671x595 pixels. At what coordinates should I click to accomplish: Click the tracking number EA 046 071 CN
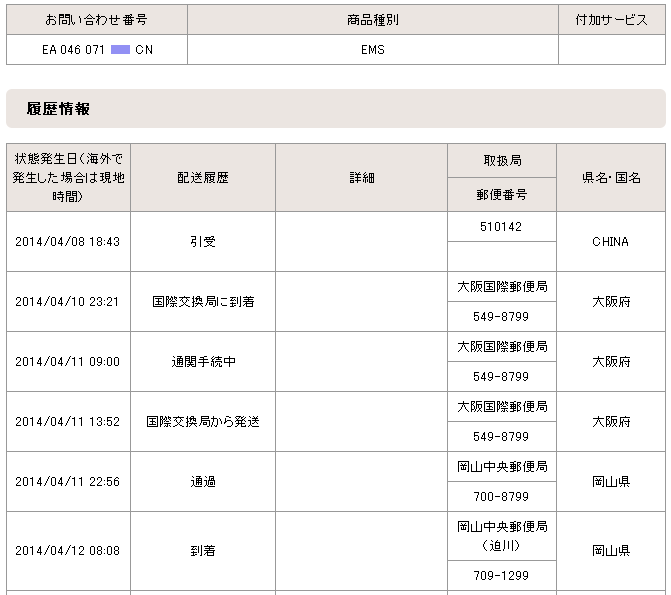97,49
